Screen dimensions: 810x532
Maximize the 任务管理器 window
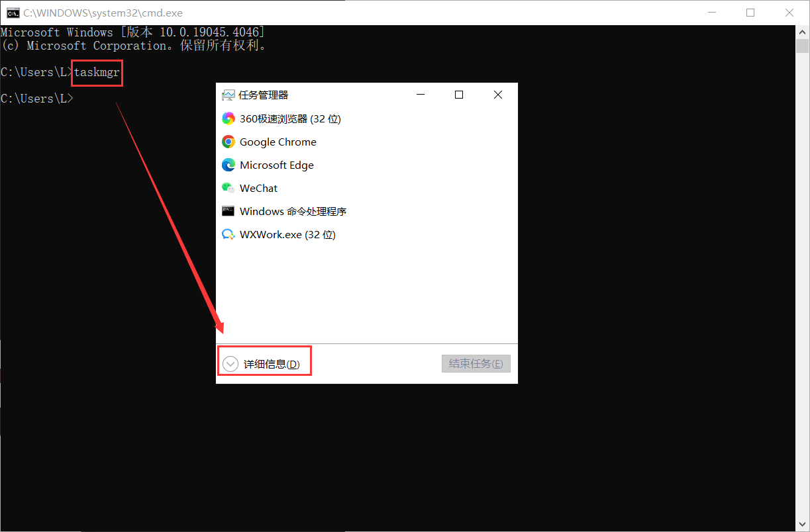(x=459, y=95)
